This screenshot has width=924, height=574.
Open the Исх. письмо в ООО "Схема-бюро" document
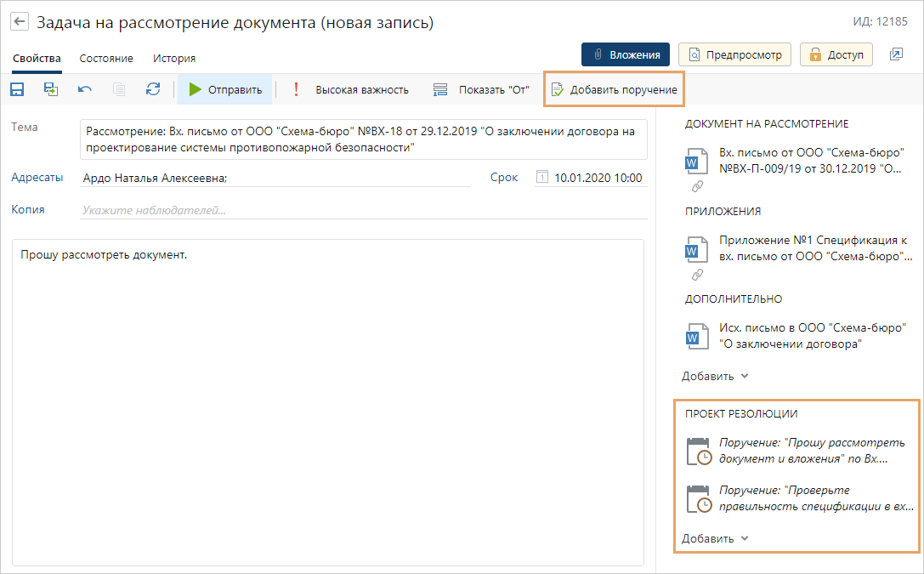pos(812,336)
